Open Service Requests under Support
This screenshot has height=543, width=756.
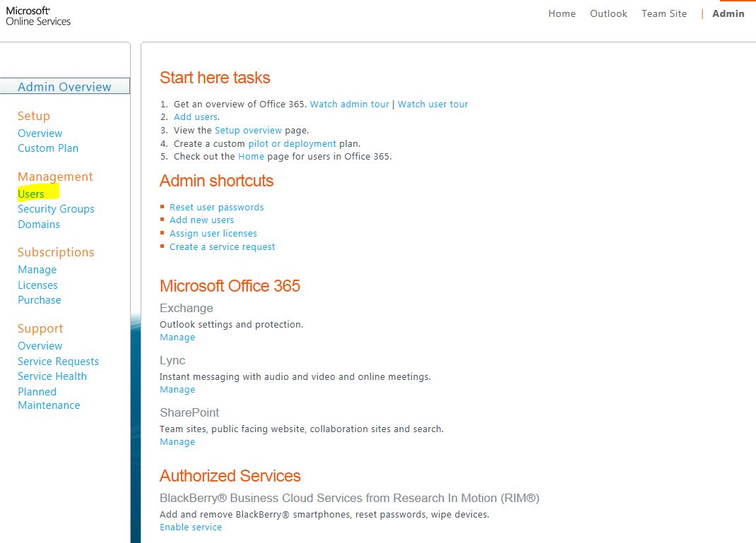59,362
